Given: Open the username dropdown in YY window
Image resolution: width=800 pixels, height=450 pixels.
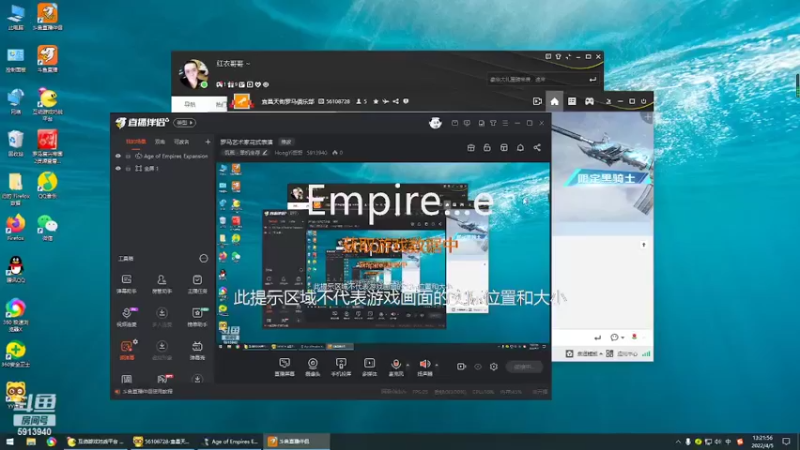Looking at the screenshot, I should [248, 64].
